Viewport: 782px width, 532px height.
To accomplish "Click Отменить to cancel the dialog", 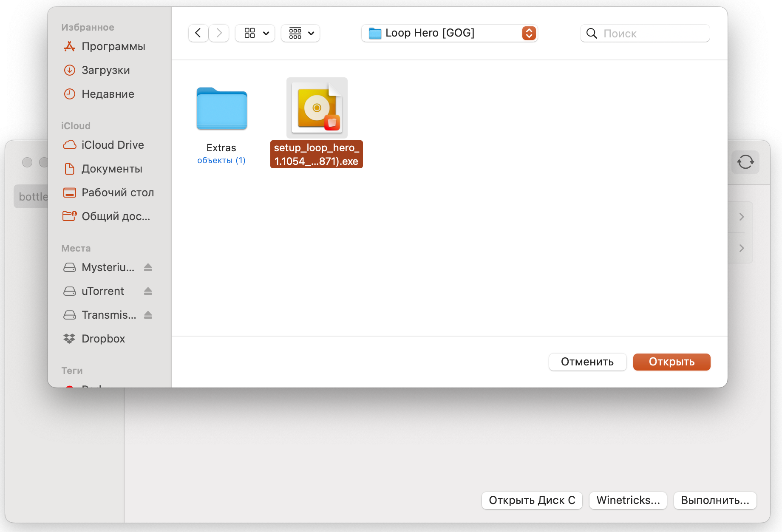I will pyautogui.click(x=587, y=362).
